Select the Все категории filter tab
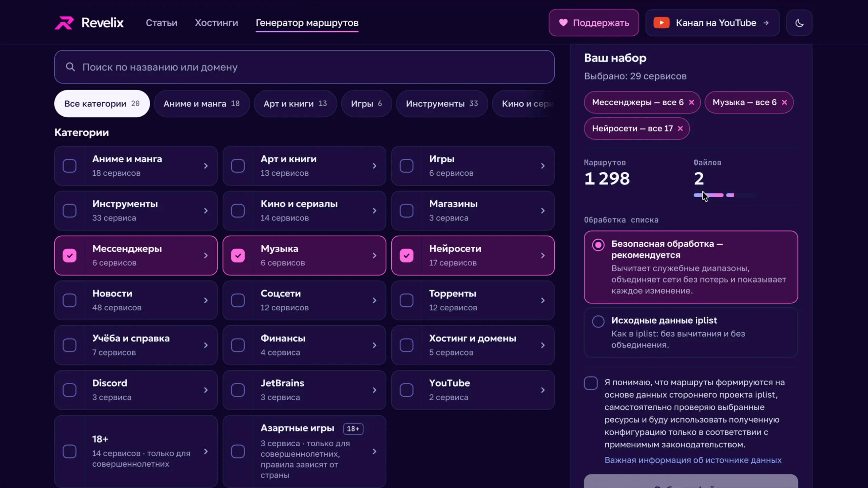Viewport: 868px width, 488px height. (x=102, y=104)
